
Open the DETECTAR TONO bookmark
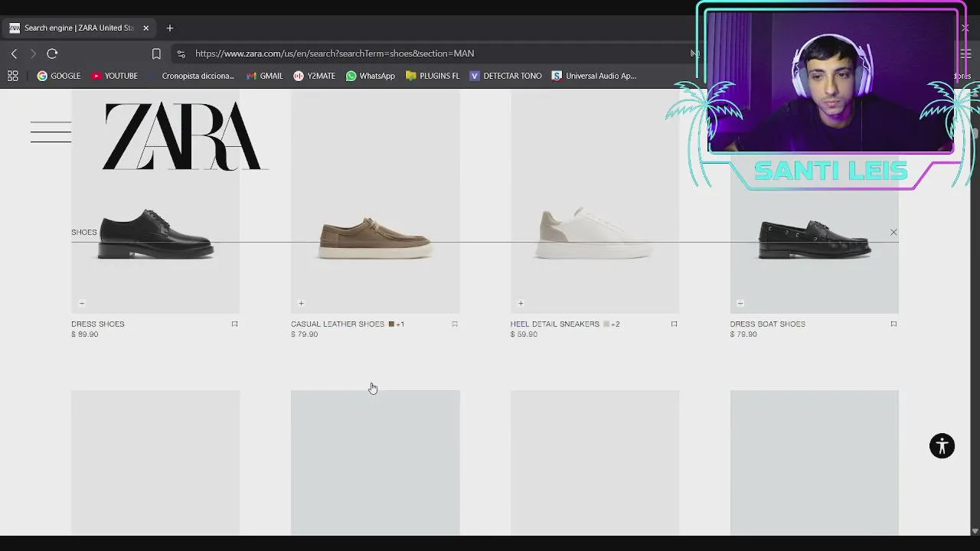[x=505, y=76]
